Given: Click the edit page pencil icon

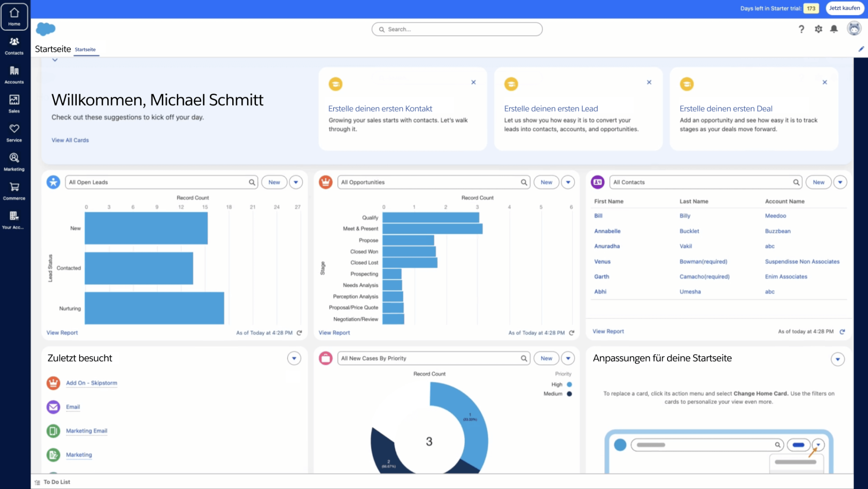Looking at the screenshot, I should click(861, 49).
